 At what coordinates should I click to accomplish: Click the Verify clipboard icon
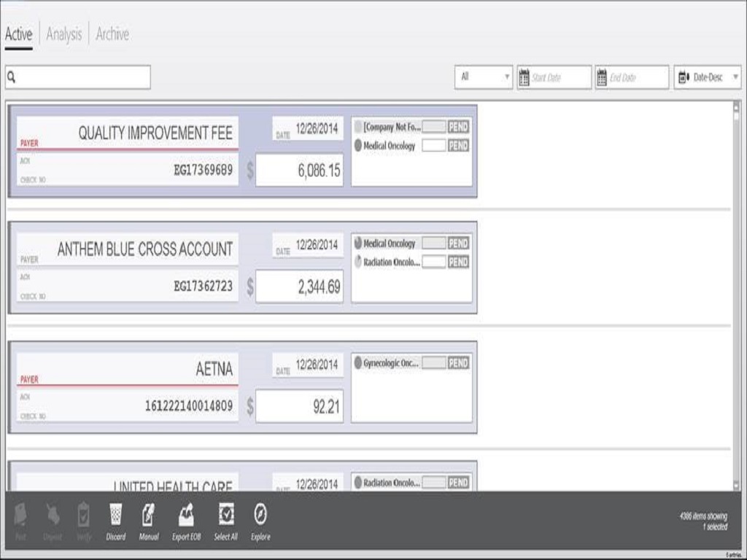click(x=83, y=515)
